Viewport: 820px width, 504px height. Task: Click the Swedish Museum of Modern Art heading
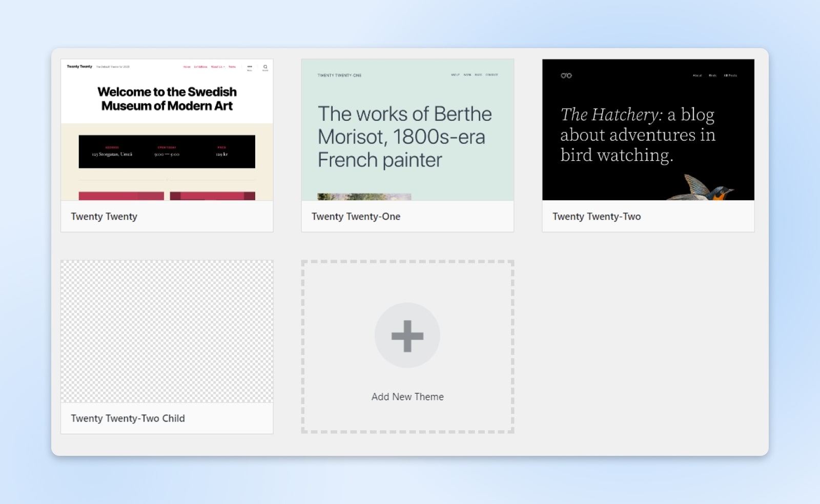point(167,99)
